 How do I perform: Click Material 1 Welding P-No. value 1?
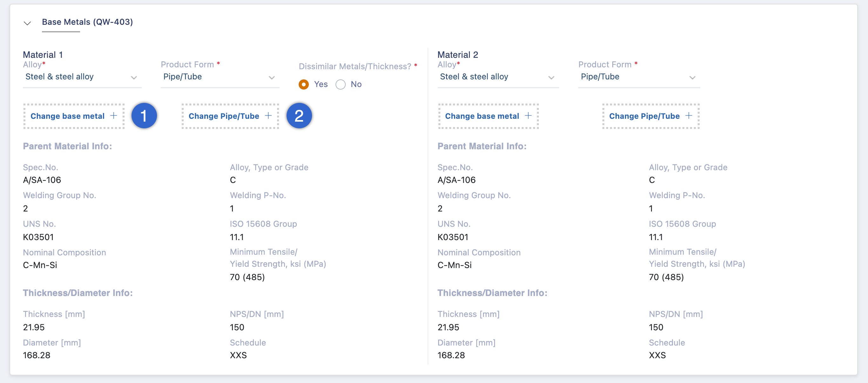[x=232, y=209]
